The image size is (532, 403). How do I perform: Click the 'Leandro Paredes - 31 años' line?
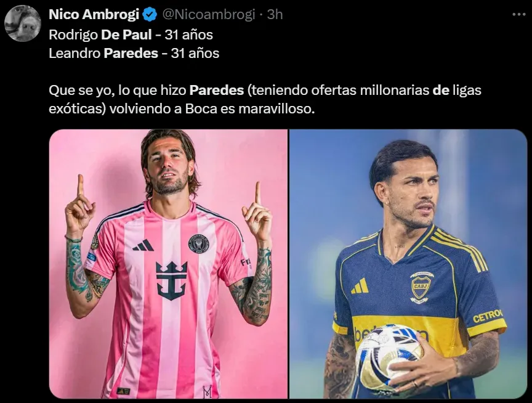tap(134, 54)
